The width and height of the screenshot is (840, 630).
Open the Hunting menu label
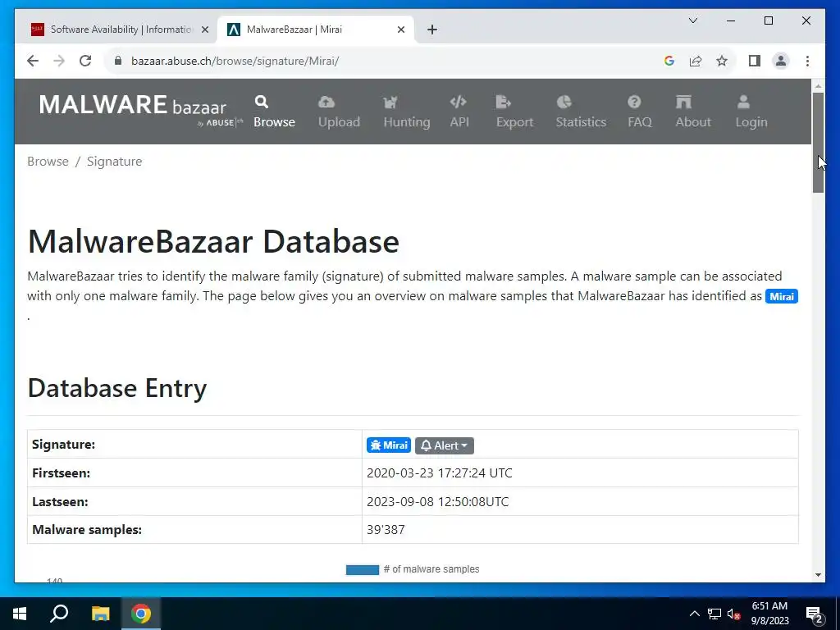(407, 121)
